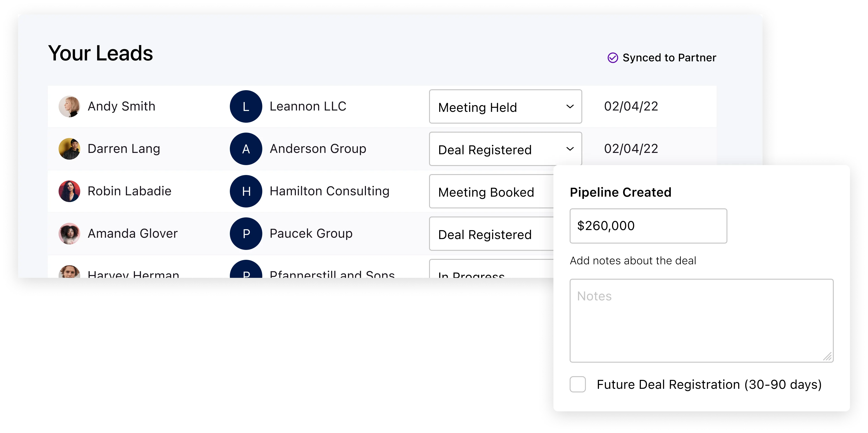Click Andy Smith's profile avatar
The height and width of the screenshot is (433, 868).
[69, 106]
